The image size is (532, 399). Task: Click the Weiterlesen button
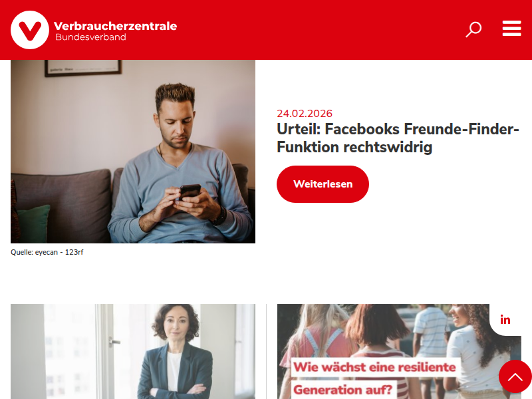tap(323, 184)
